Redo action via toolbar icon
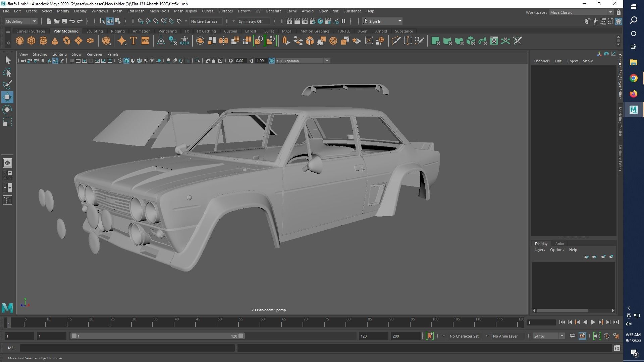Screen dimensions: 644x362 click(x=80, y=21)
